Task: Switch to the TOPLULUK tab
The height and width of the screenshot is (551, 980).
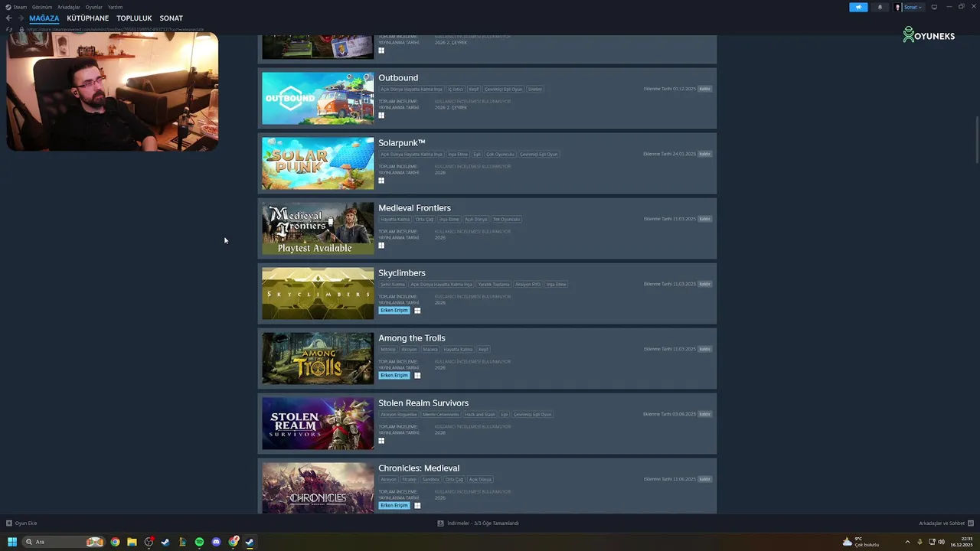Action: coord(134,18)
